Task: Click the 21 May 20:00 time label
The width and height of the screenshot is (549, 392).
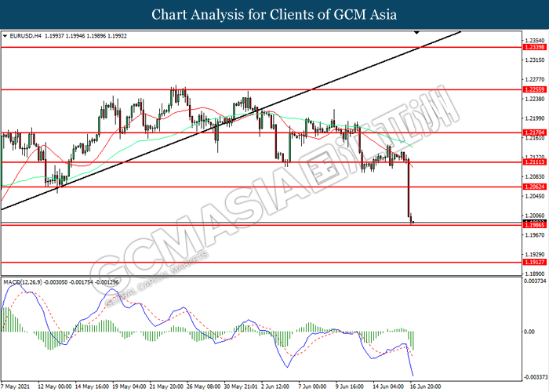Action: [166, 387]
